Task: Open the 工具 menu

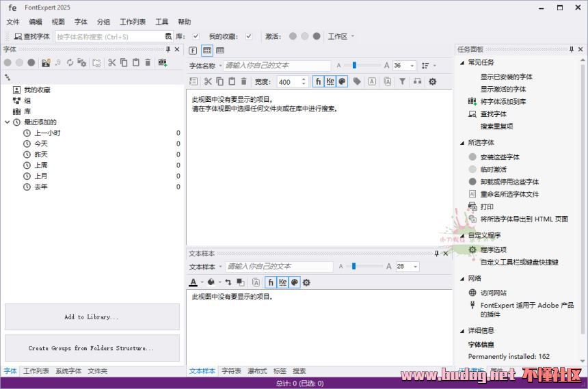Action: coord(161,22)
